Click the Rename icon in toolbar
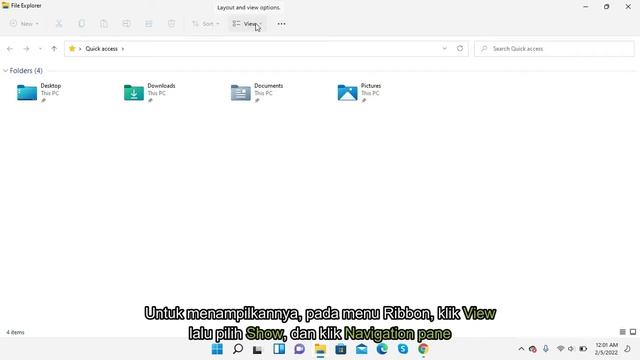Screen dimensions: 640x360 127,24
